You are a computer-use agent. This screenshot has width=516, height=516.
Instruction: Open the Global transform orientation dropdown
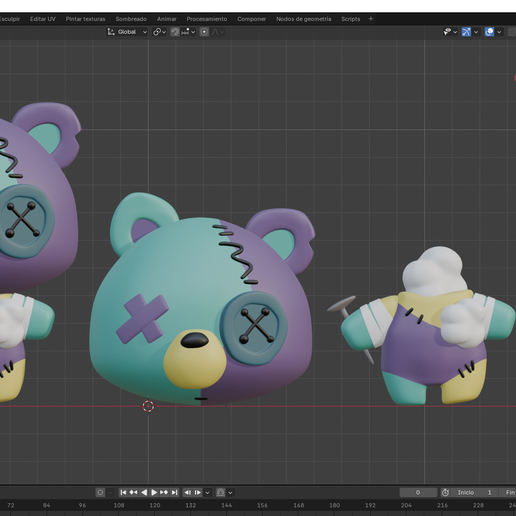point(127,32)
